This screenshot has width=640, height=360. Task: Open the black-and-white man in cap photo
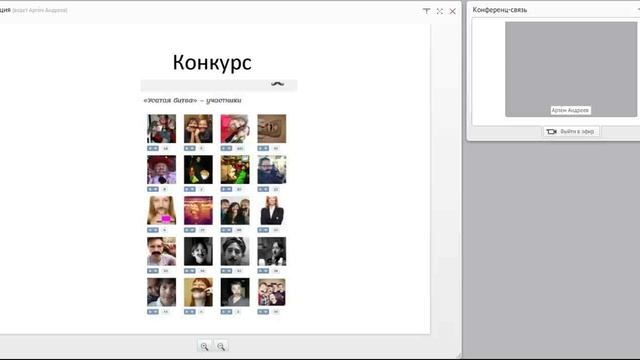pos(235,251)
